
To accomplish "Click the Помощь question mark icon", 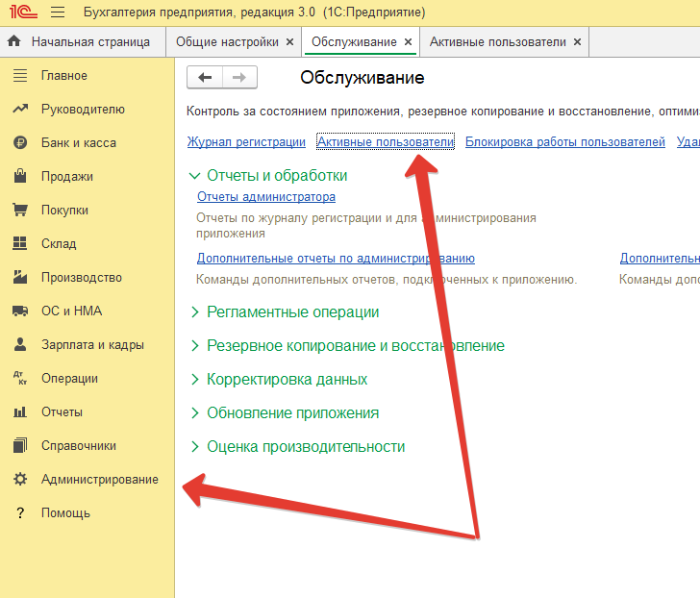I will (20, 512).
